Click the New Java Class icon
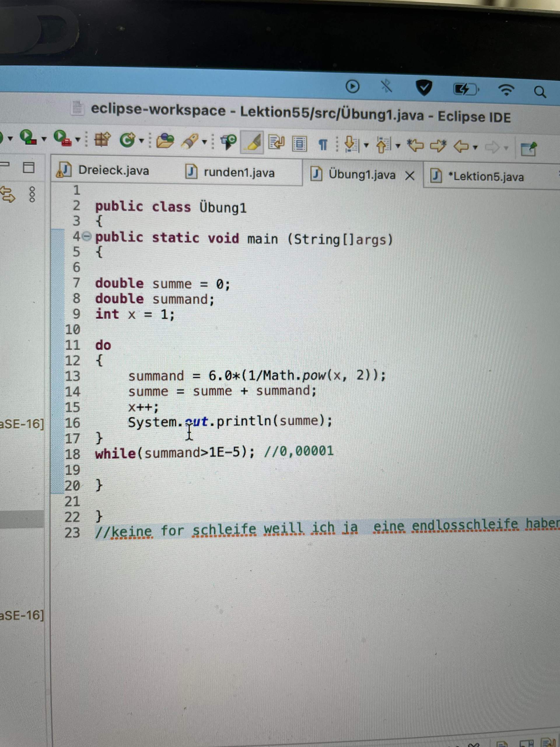 pos(128,140)
